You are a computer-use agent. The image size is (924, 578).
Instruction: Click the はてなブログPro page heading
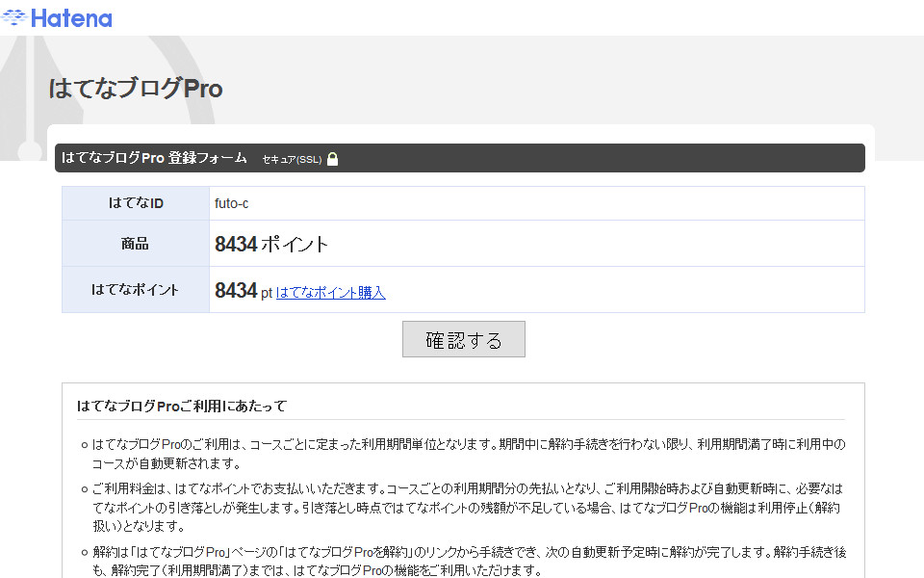[x=136, y=89]
